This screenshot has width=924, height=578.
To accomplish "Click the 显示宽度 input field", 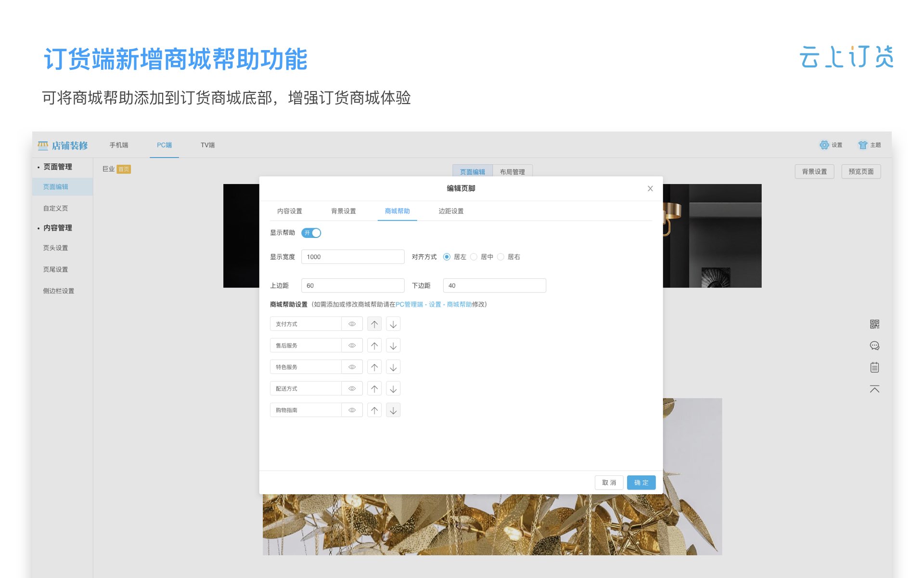I will click(353, 257).
